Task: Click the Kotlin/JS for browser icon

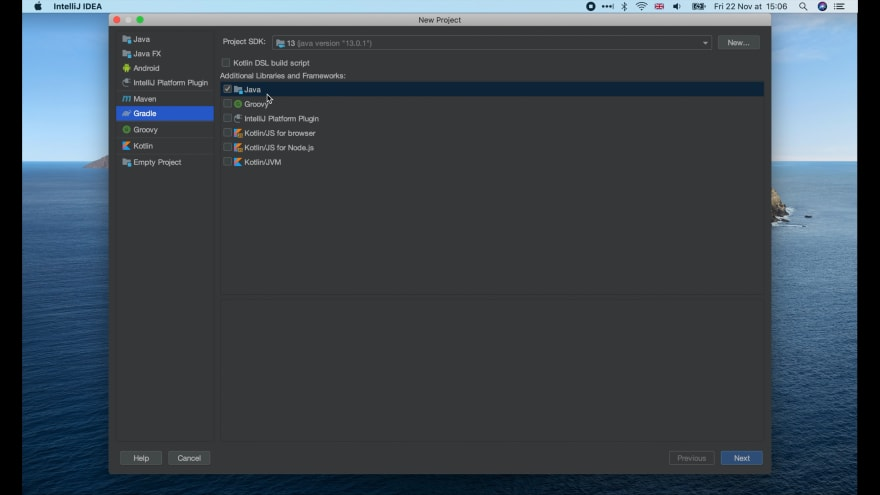Action: tap(238, 133)
